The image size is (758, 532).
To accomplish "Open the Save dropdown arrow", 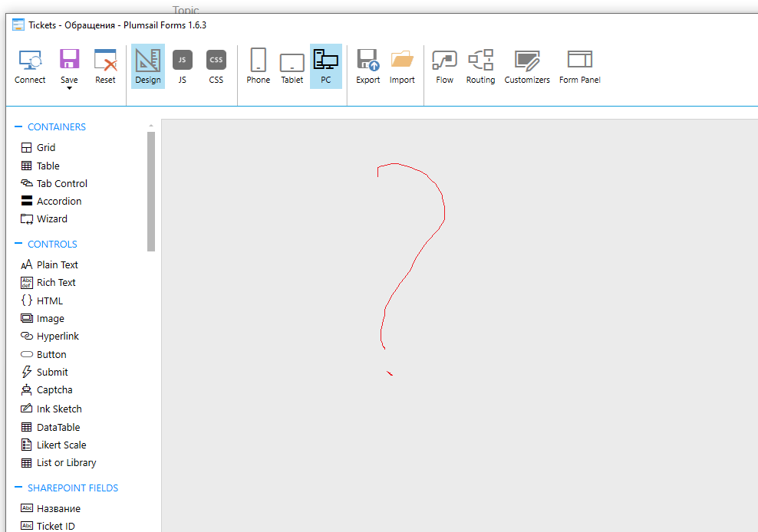I will point(69,88).
